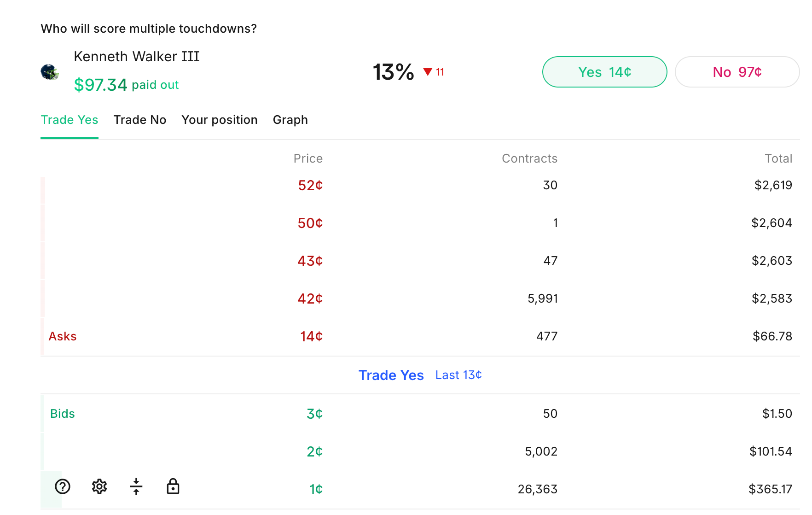812x515 pixels.
Task: Click the Last 13¢ price link
Action: pos(458,375)
